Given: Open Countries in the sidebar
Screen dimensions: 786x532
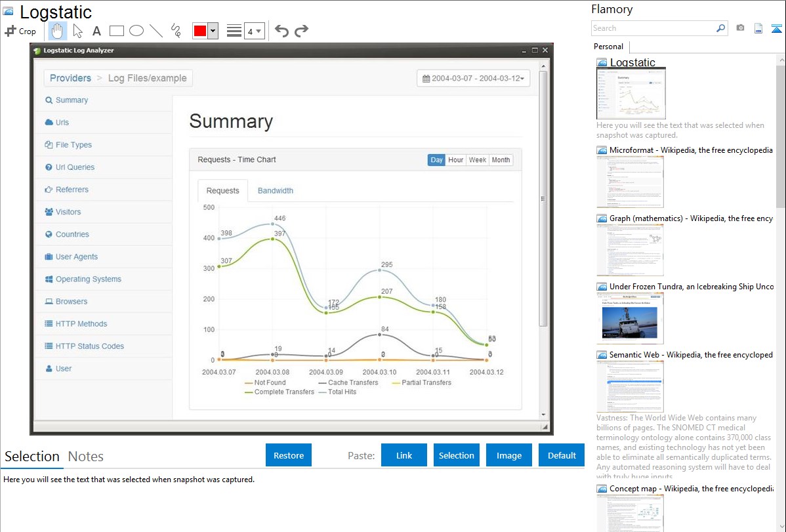Looking at the screenshot, I should click(67, 234).
